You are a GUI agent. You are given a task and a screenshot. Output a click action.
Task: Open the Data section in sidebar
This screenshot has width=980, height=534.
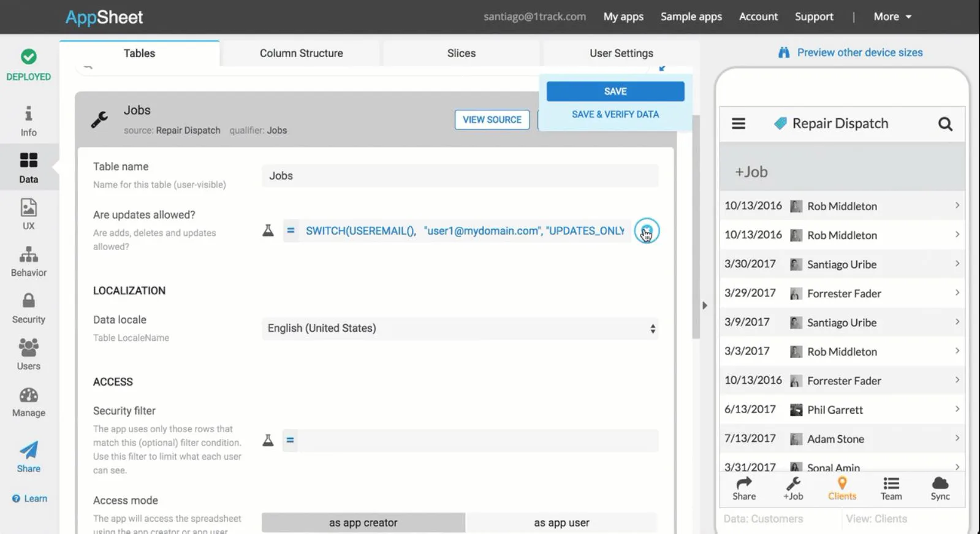pos(28,167)
